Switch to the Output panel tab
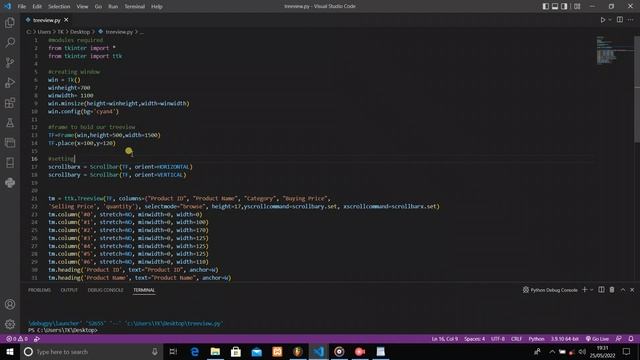Image resolution: width=640 pixels, height=360 pixels. (x=69, y=290)
